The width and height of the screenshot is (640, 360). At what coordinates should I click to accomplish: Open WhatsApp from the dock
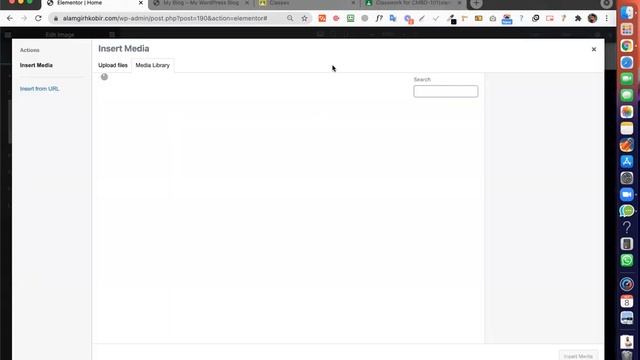(627, 260)
